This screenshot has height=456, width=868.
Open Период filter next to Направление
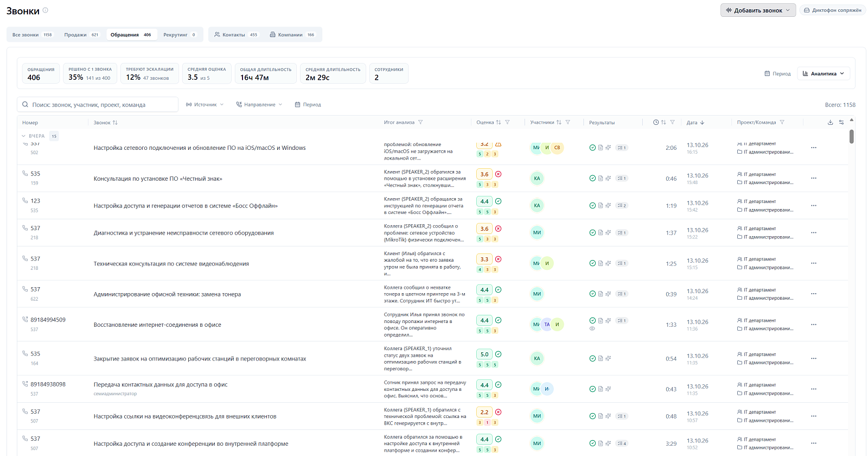point(308,105)
